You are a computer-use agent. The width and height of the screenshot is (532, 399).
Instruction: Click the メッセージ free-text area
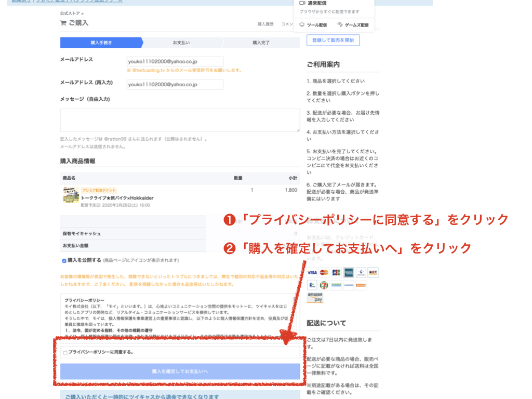tap(180, 120)
